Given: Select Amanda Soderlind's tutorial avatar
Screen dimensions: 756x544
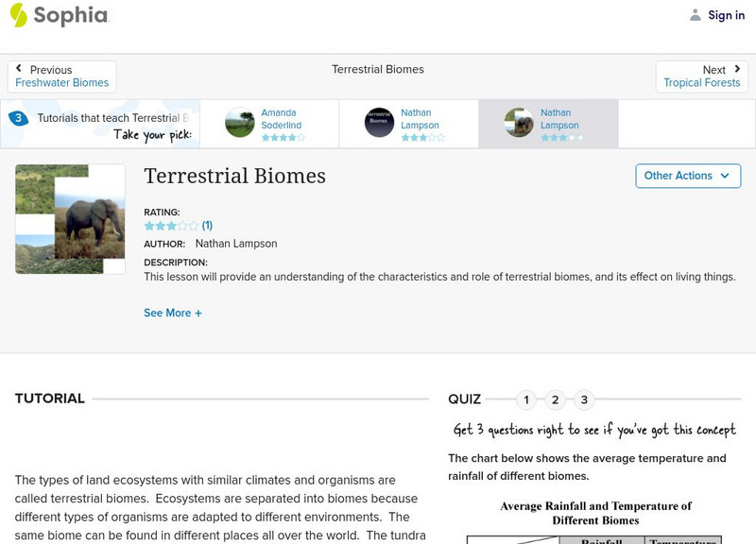Looking at the screenshot, I should (x=240, y=123).
